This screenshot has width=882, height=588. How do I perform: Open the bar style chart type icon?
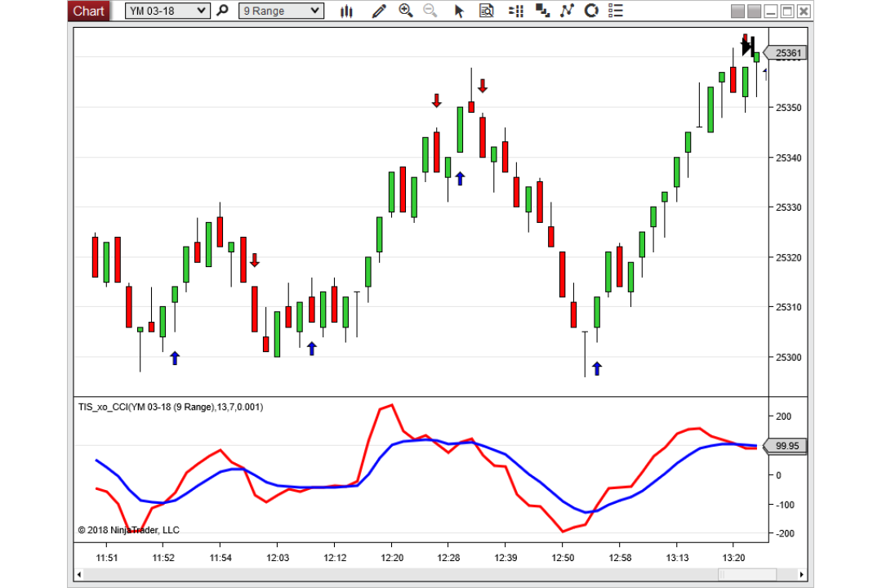(x=346, y=11)
